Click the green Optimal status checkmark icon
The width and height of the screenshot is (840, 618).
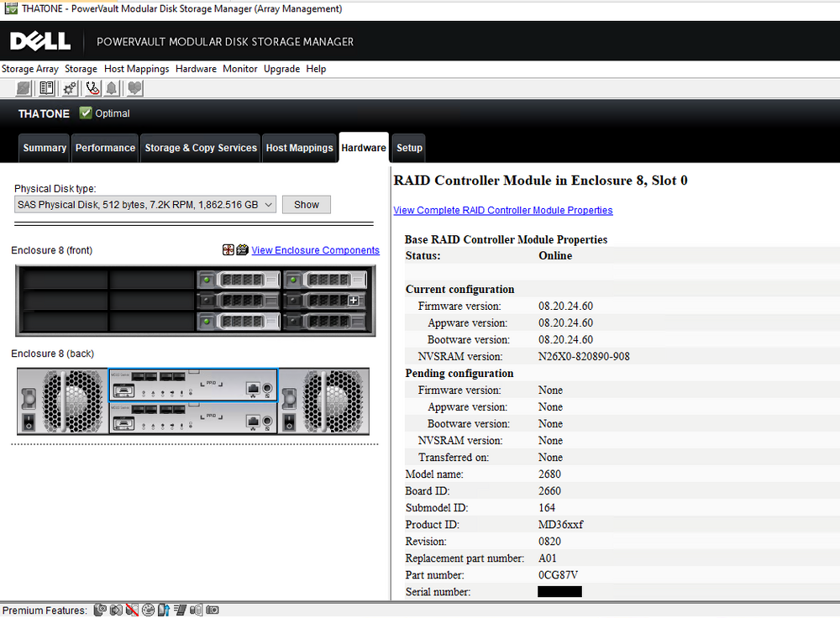[86, 113]
